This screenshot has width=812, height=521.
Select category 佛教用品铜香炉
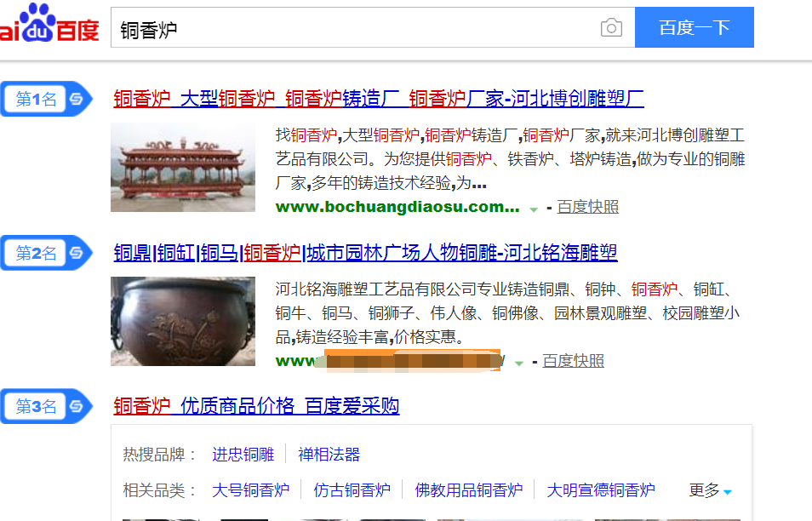(469, 490)
